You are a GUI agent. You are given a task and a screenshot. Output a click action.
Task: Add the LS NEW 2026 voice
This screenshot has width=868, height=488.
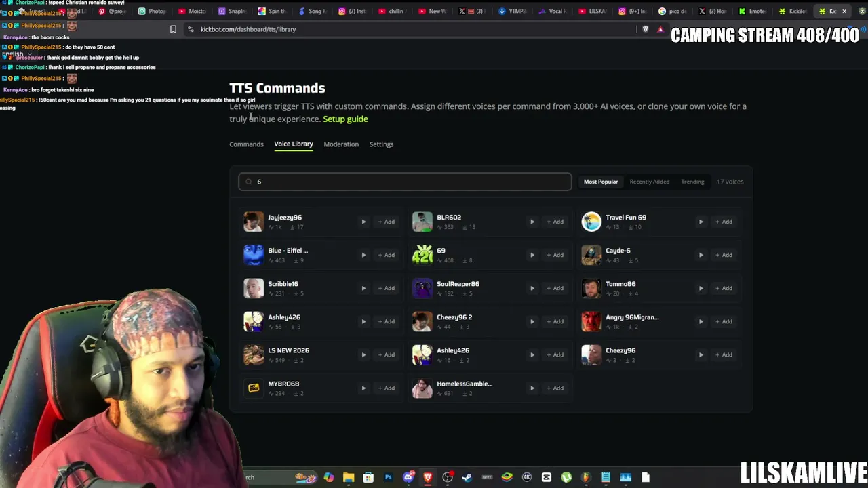coord(386,354)
